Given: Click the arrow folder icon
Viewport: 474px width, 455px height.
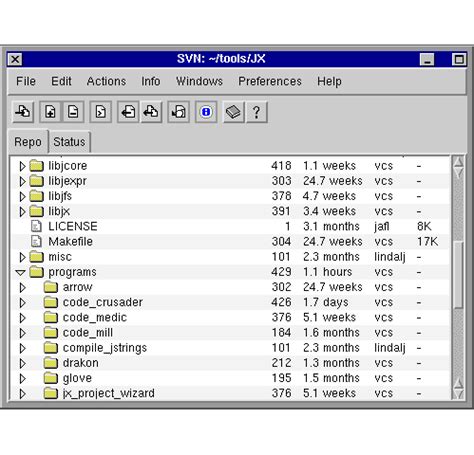Looking at the screenshot, I should (x=51, y=287).
